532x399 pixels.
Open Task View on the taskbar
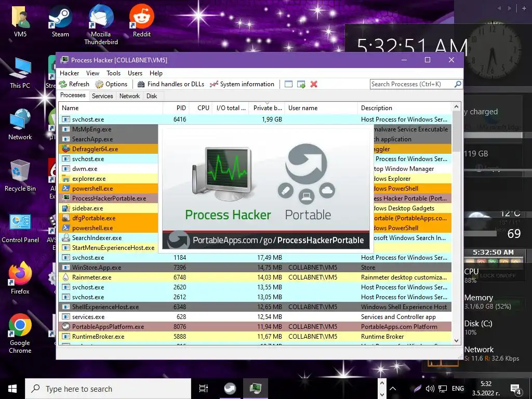[204, 389]
